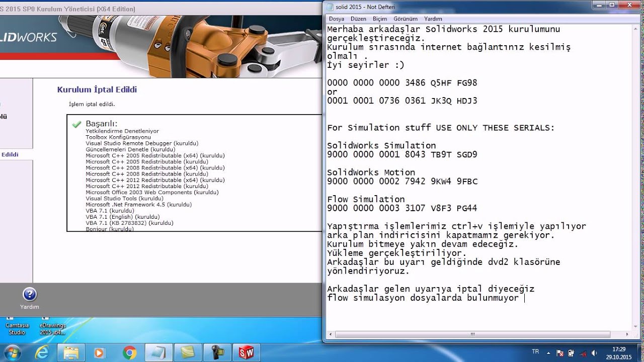Click 'For Simulation stuff USE ONLY THESE SERIALS:' line

[441, 128]
